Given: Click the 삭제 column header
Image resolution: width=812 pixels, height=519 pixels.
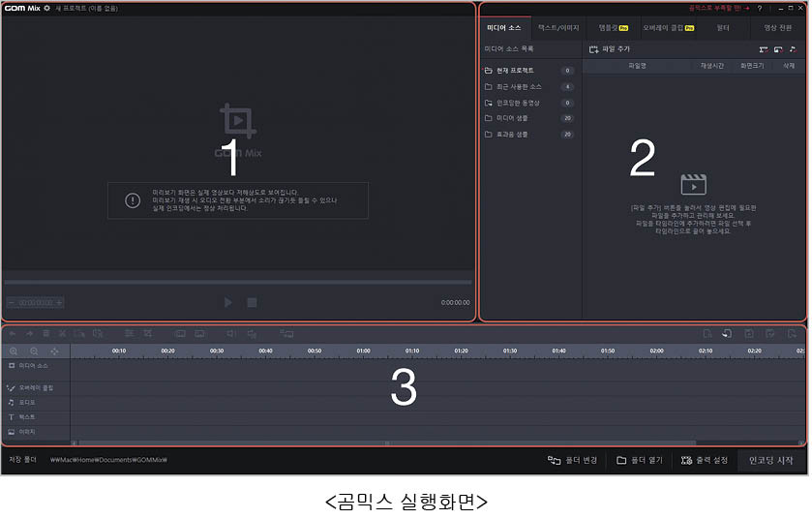Looking at the screenshot, I should tap(791, 66).
